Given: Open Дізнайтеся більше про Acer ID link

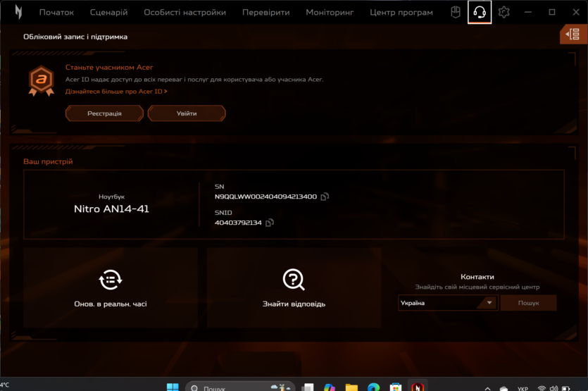Looking at the screenshot, I should pos(116,91).
